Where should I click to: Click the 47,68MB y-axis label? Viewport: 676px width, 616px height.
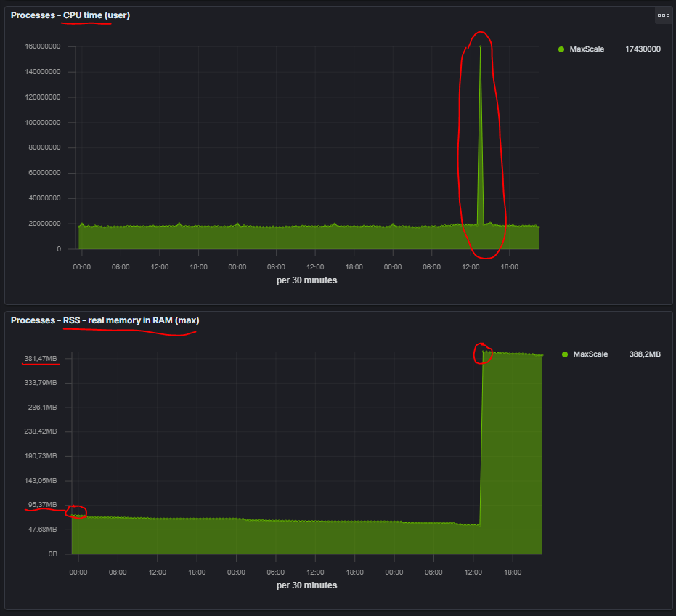coord(42,530)
